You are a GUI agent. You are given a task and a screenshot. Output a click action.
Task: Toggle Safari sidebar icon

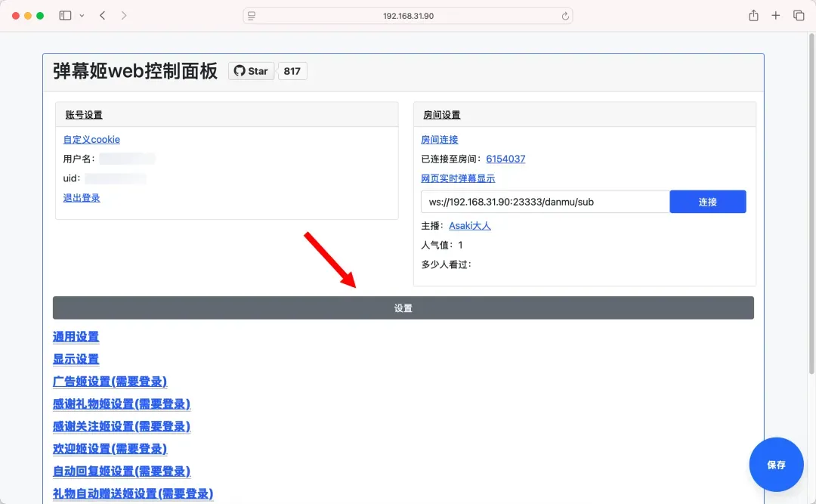coord(65,16)
